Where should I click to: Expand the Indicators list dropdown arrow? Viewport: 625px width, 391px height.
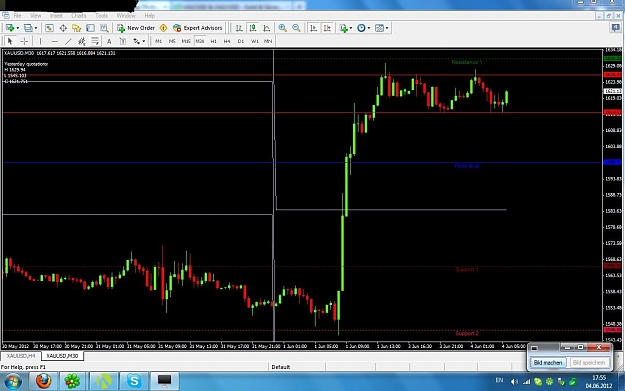[351, 28]
